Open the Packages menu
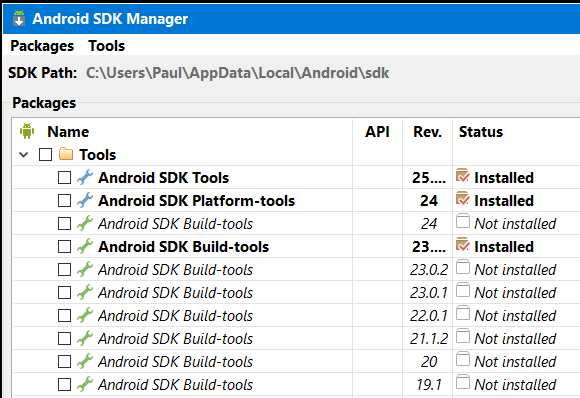The width and height of the screenshot is (580, 398). pyautogui.click(x=42, y=46)
